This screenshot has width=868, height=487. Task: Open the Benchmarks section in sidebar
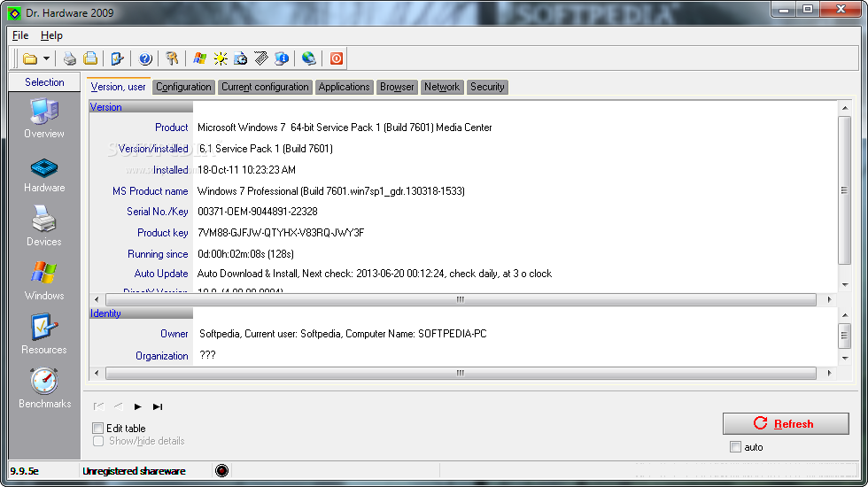[44, 389]
